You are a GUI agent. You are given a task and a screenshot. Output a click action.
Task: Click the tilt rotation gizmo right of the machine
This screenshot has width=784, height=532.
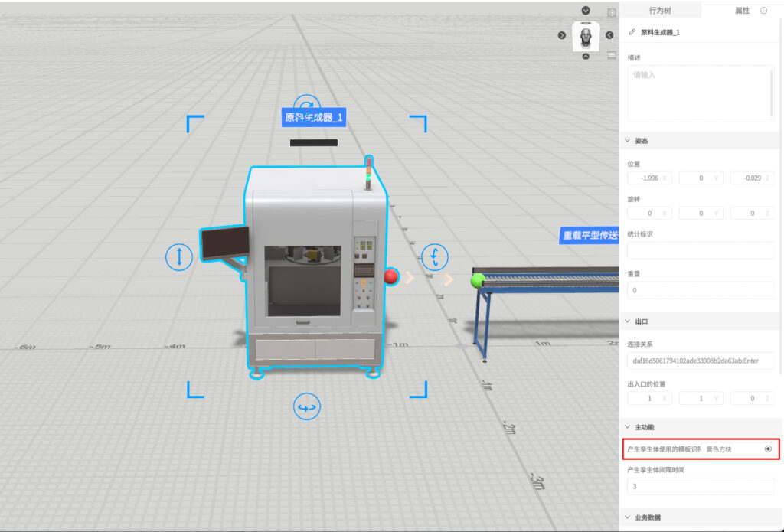[435, 257]
